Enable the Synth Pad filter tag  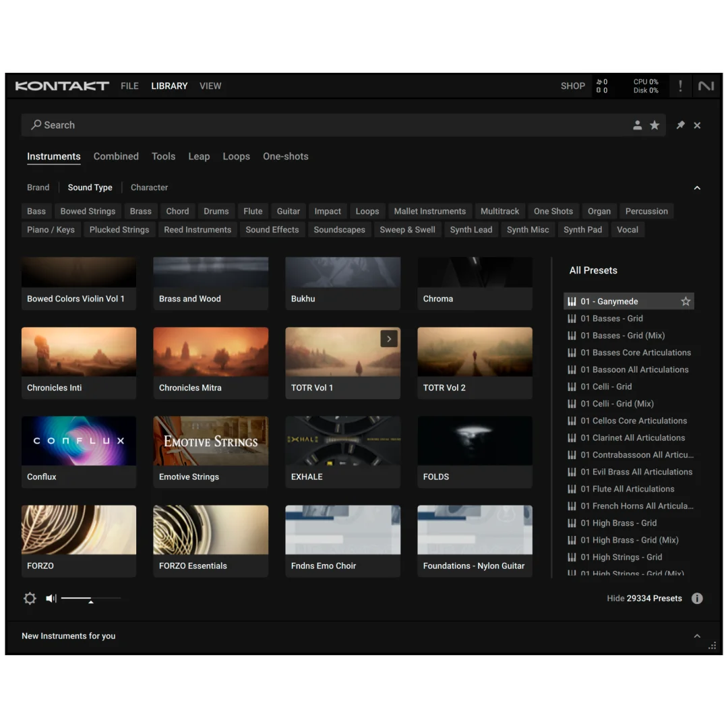coord(582,230)
